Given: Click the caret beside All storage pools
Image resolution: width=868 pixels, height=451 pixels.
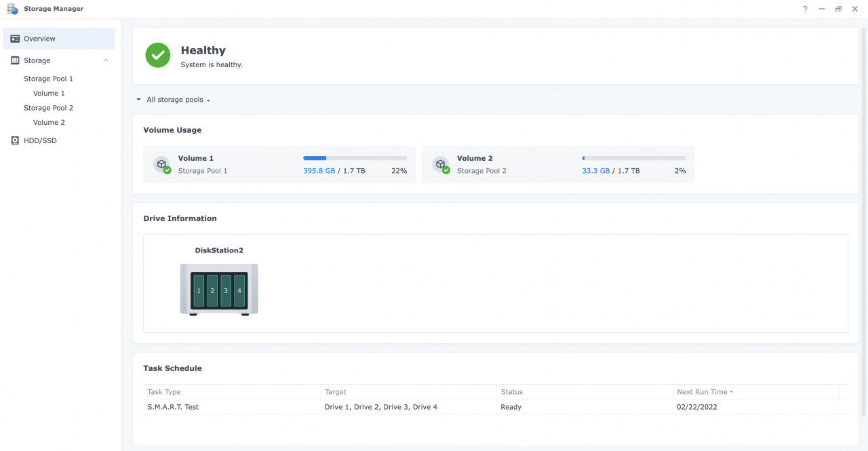Looking at the screenshot, I should point(138,99).
